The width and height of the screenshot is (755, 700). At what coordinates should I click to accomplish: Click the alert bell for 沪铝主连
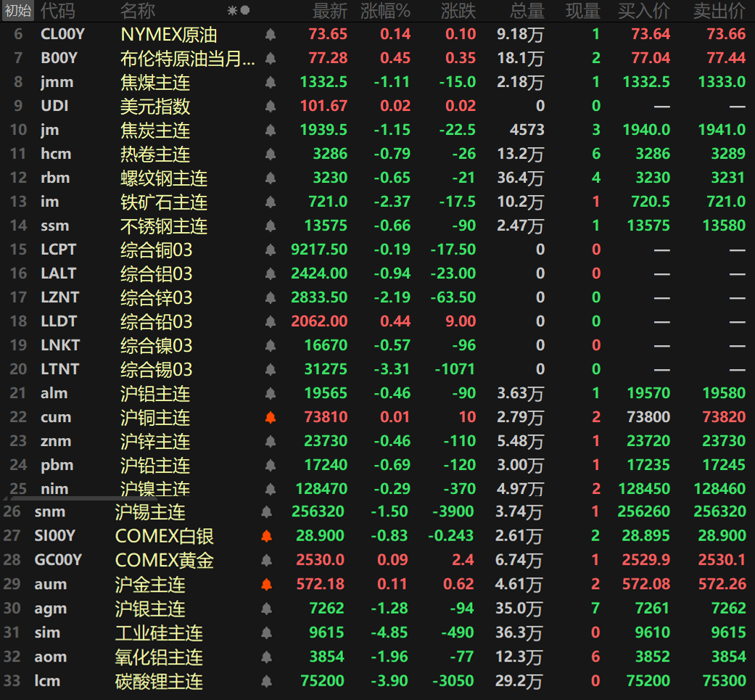point(270,393)
